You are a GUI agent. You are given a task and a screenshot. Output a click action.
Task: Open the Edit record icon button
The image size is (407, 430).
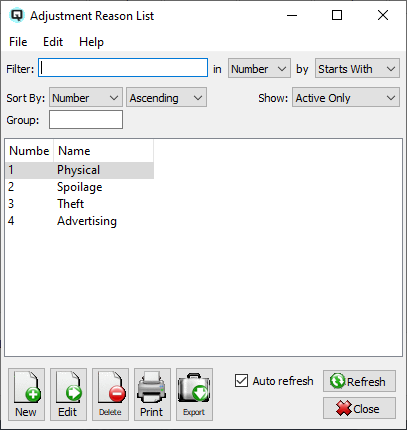[68, 394]
